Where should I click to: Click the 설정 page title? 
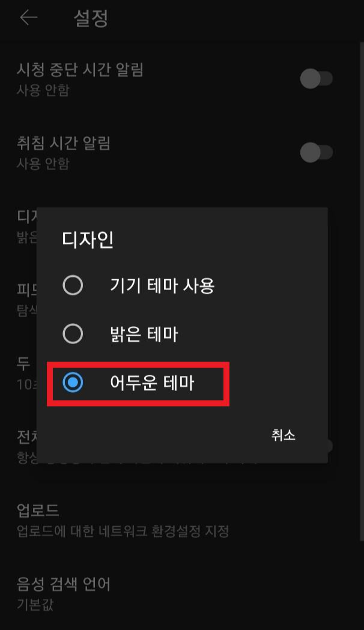coord(91,18)
